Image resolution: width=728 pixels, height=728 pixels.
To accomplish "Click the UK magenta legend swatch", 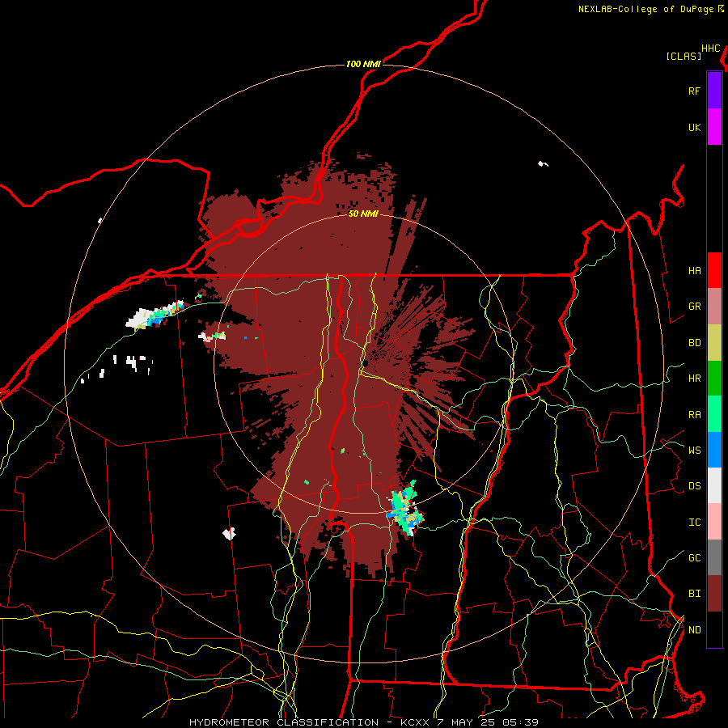I will 714,127.
